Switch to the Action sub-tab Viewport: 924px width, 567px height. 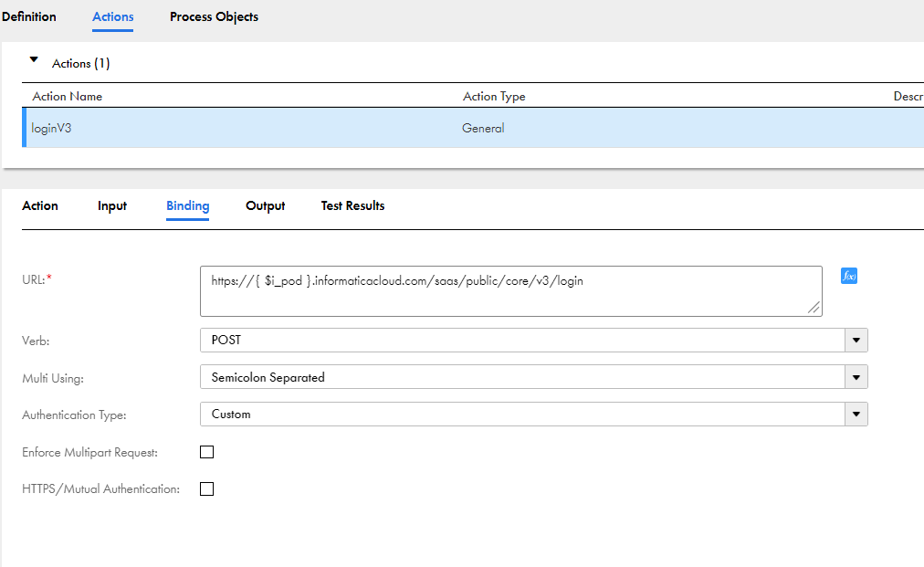tap(40, 205)
